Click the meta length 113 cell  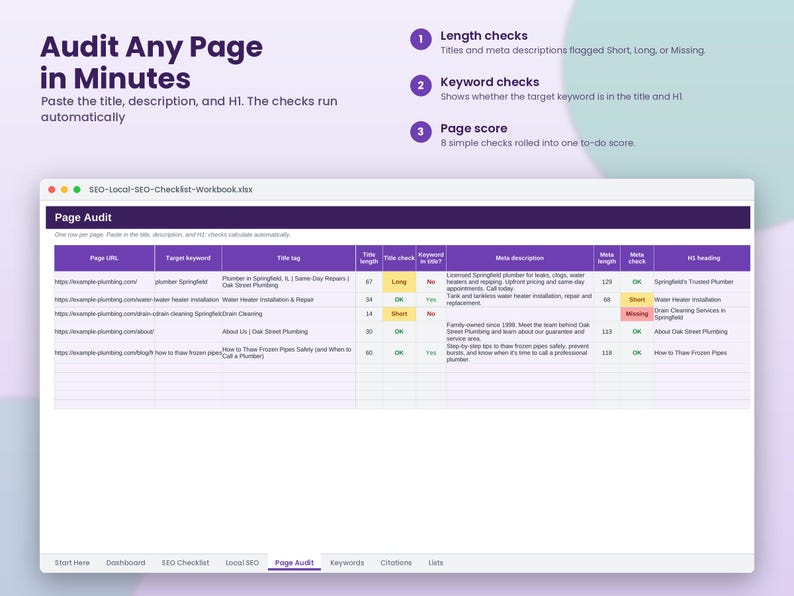[607, 332]
